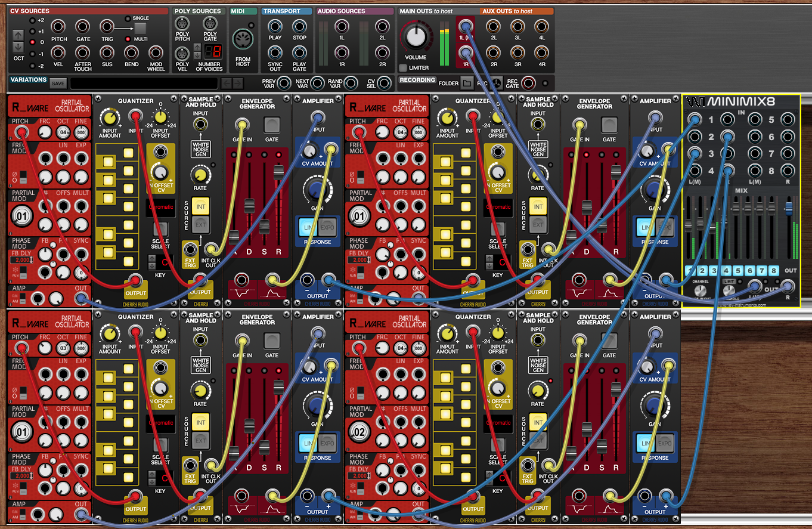Click upper-left Quantizer KEY up arrow

point(152,258)
